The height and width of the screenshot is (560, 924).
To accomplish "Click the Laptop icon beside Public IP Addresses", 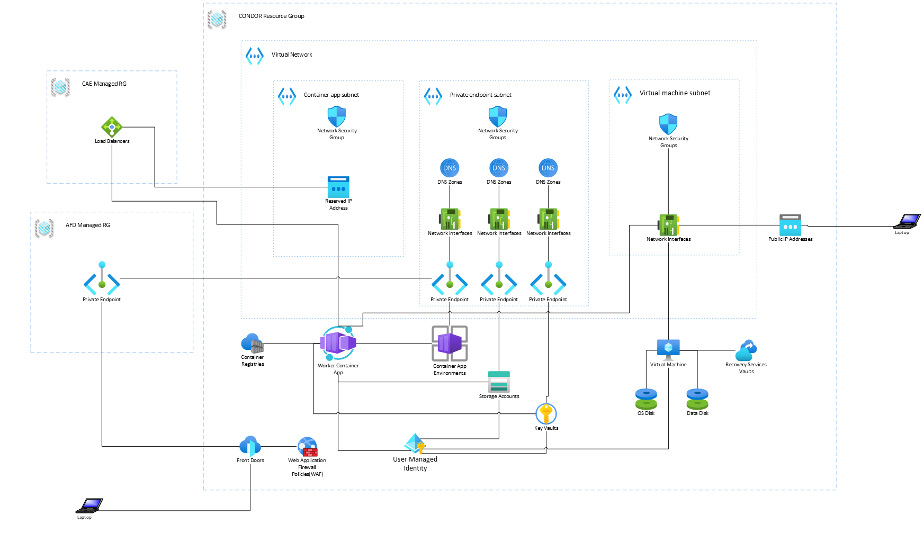I will (x=908, y=221).
